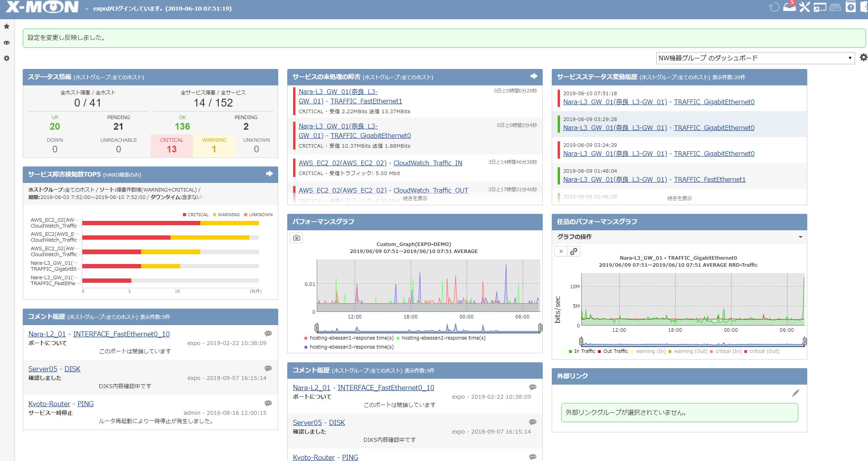Open the sidebar gear settings menu
The width and height of the screenshot is (868, 461).
(x=7, y=58)
